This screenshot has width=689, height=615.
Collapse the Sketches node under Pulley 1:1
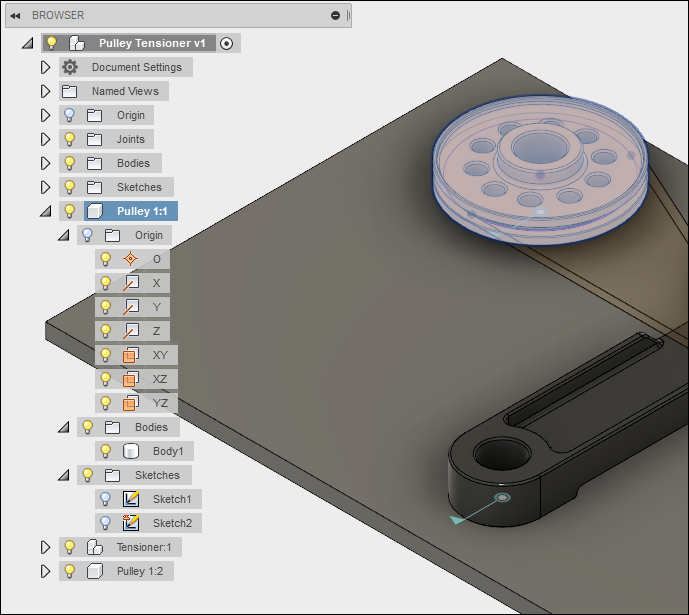[64, 475]
